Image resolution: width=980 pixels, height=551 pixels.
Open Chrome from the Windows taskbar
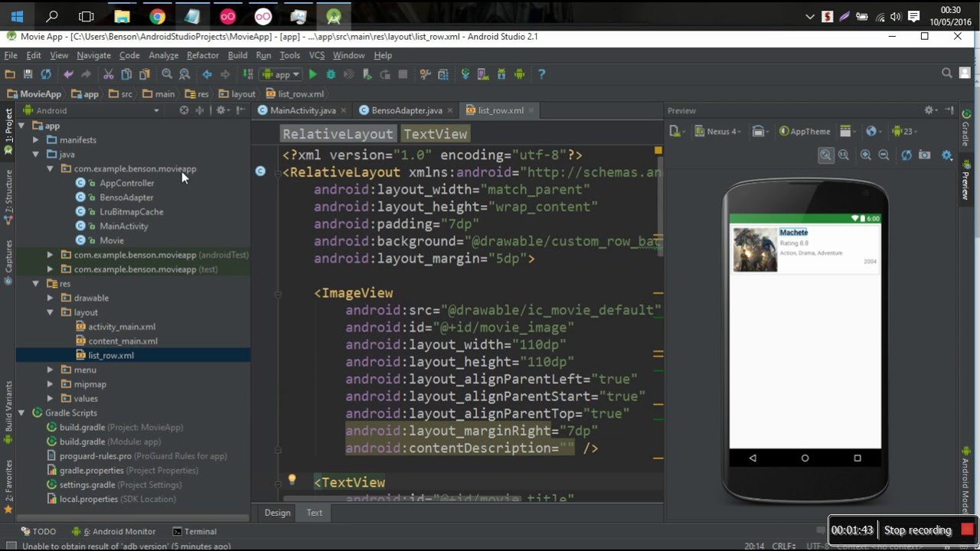tap(157, 16)
